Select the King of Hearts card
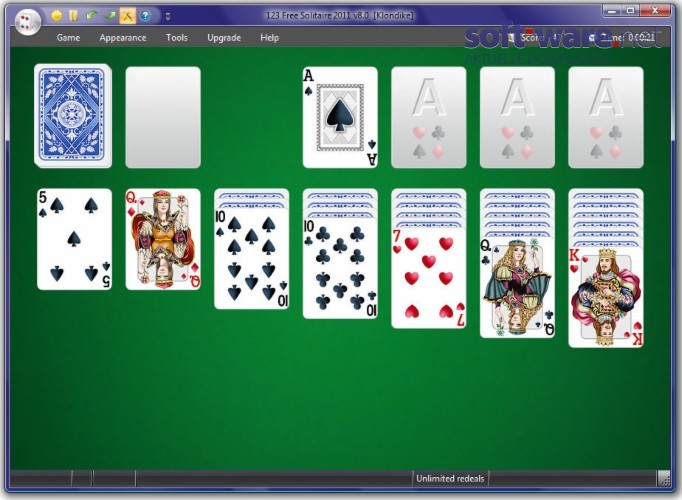This screenshot has width=682, height=500. (x=606, y=297)
